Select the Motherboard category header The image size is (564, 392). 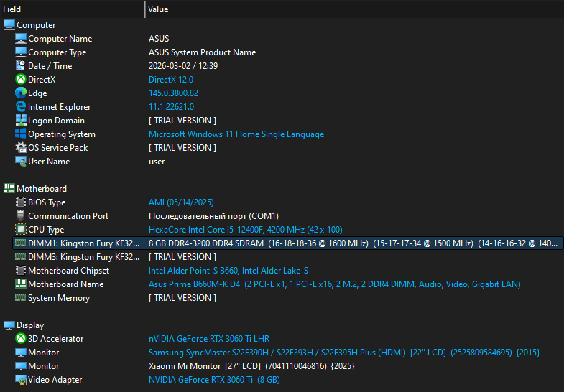[42, 189]
